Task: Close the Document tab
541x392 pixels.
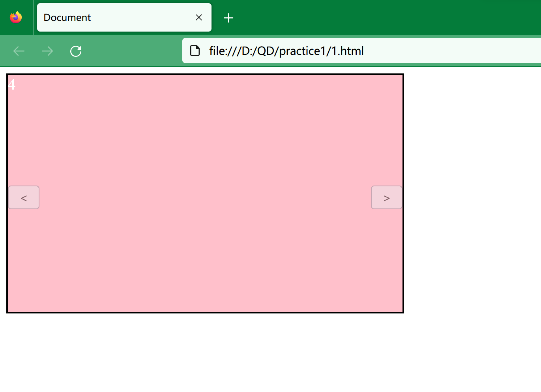Action: pyautogui.click(x=199, y=17)
